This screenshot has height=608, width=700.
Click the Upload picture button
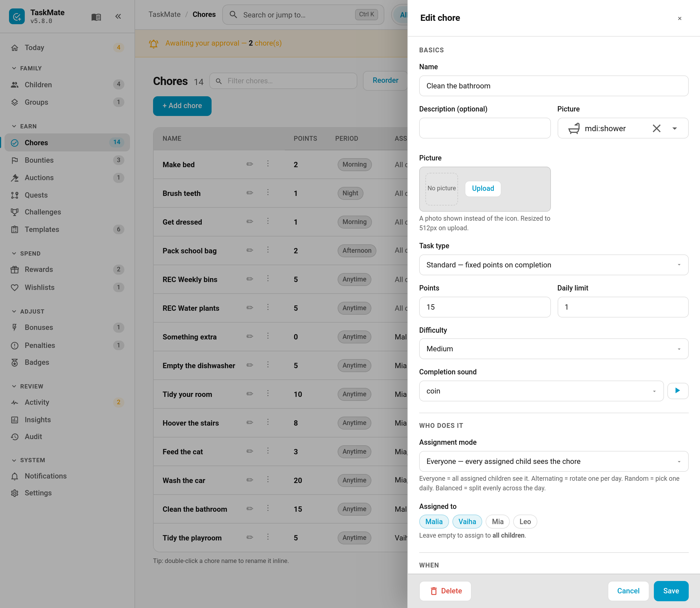[483, 188]
